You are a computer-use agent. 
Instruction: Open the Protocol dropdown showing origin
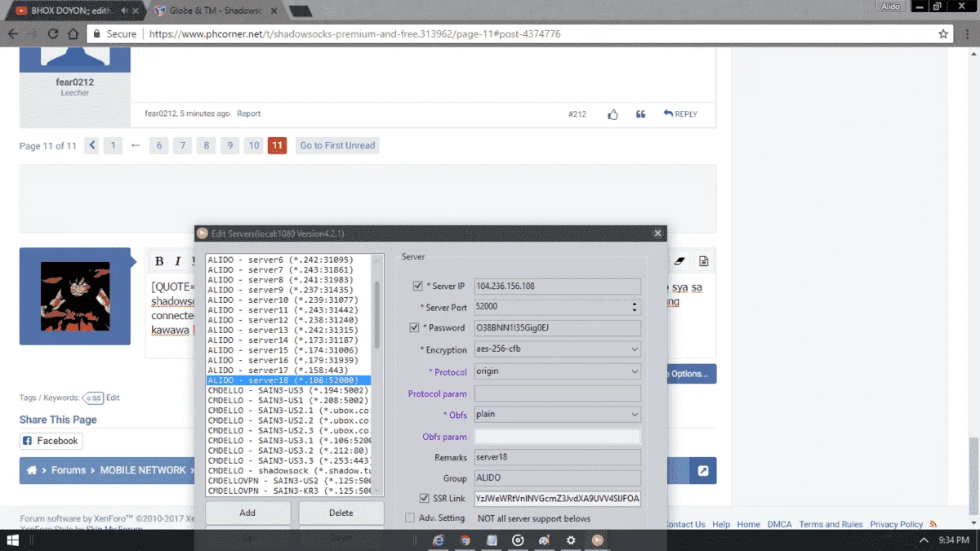pyautogui.click(x=558, y=371)
